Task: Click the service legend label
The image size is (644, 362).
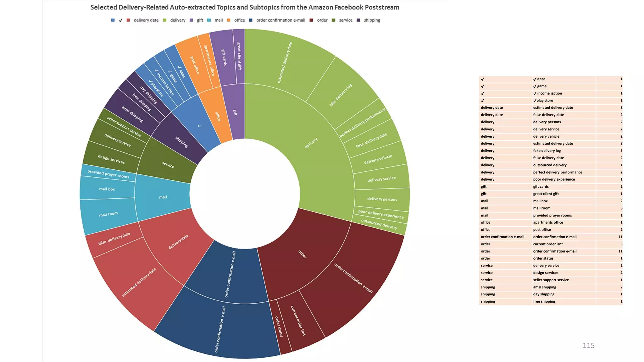Action: tap(346, 20)
